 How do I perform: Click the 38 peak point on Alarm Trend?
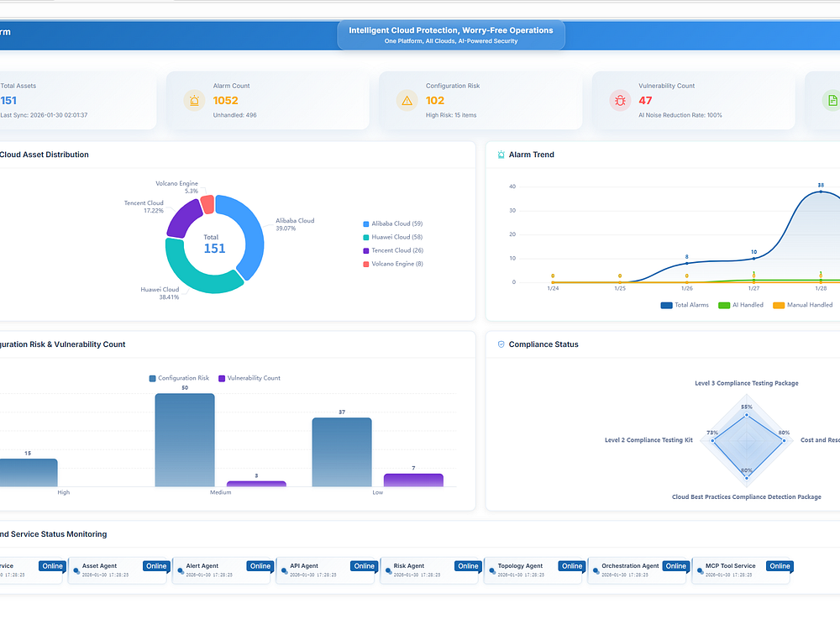pos(821,192)
